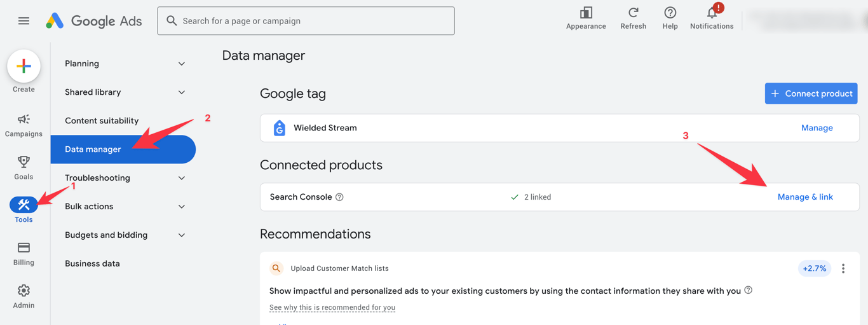The width and height of the screenshot is (868, 325).
Task: Expand the Troubleshooting chevron
Action: [x=182, y=178]
